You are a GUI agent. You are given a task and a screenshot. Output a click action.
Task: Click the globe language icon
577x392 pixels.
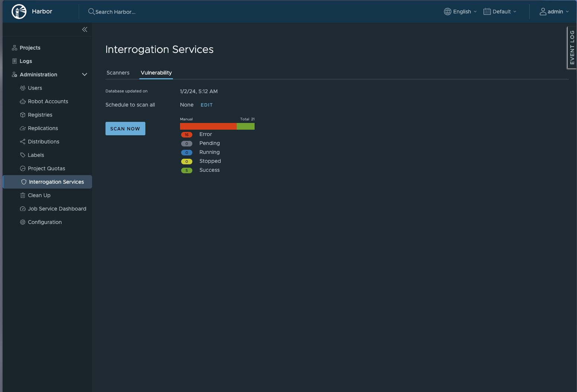click(448, 12)
